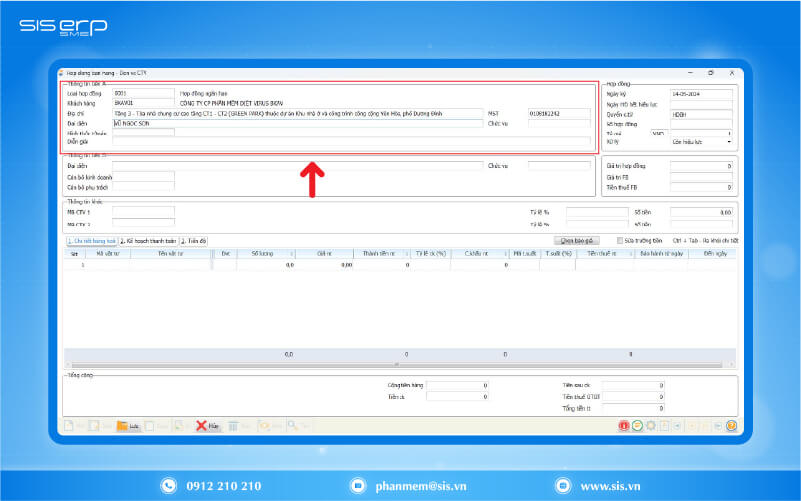Screen dimensions: 801x501
Task: Click the New document icon in bottom toolbar
Action: (x=69, y=426)
